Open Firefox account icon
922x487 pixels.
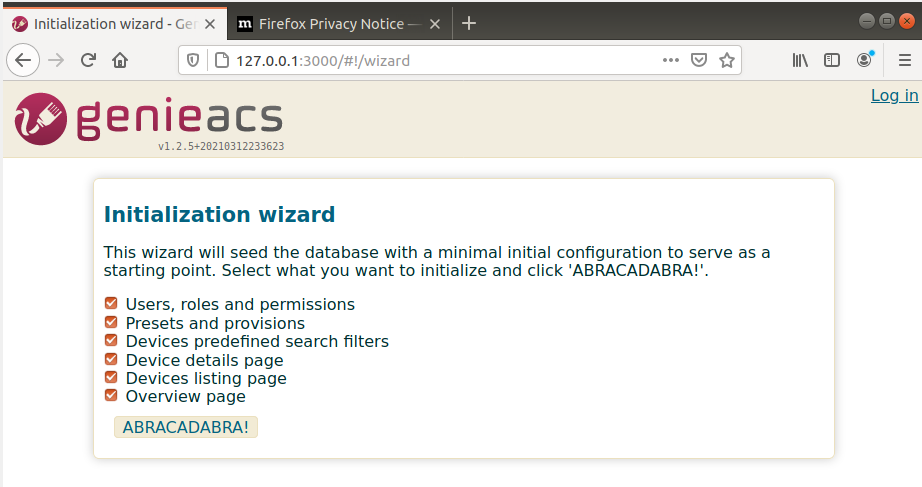864,59
